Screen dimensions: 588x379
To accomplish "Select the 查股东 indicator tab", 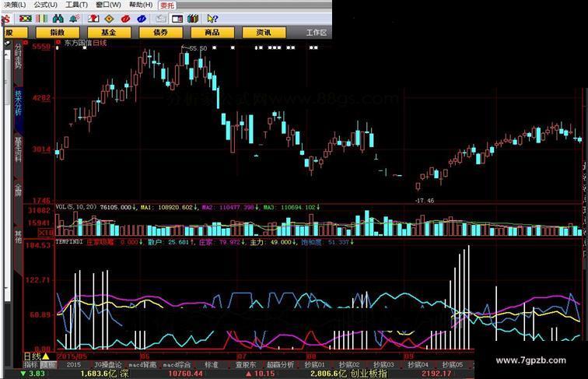I will pos(246,364).
